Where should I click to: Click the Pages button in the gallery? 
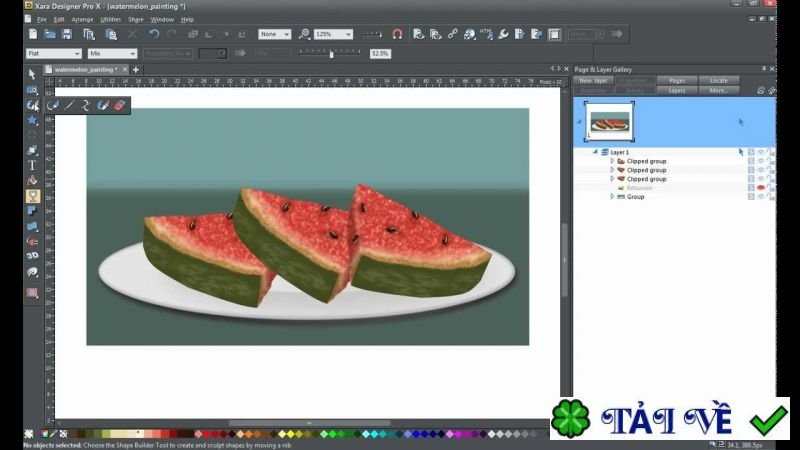click(677, 80)
